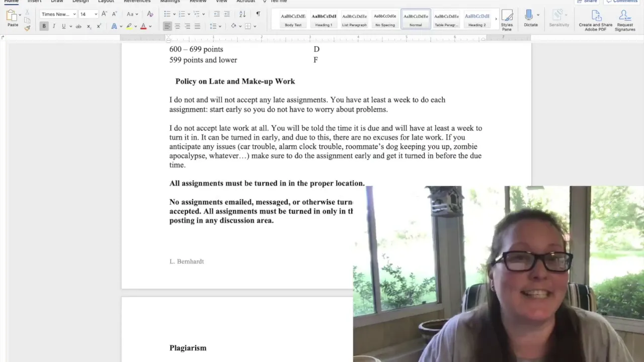644x362 pixels.
Task: Apply the Heading 1 style
Action: [324, 20]
